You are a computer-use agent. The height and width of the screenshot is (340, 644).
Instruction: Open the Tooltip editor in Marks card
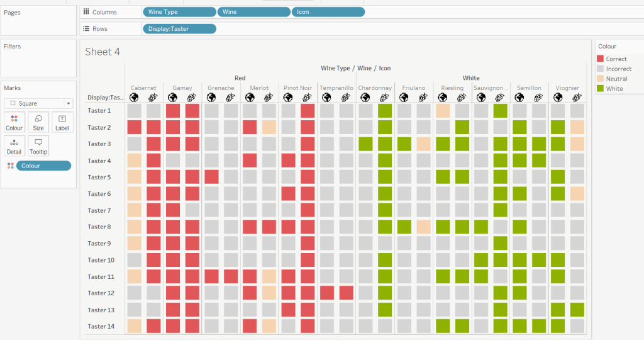pyautogui.click(x=38, y=146)
